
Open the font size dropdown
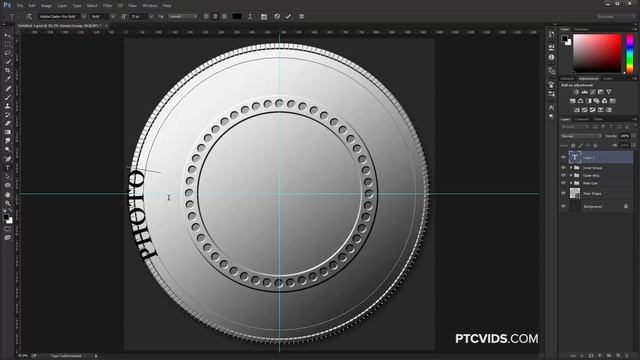[x=151, y=16]
